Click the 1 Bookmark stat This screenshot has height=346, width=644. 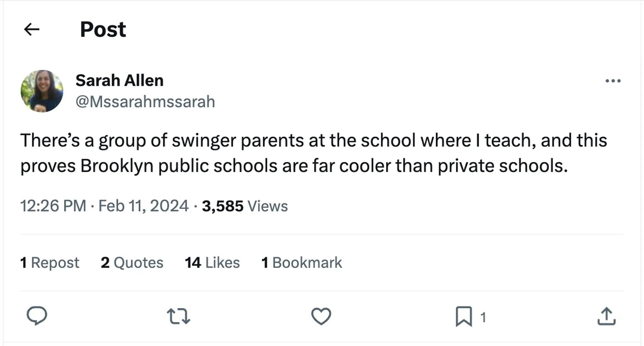302,263
